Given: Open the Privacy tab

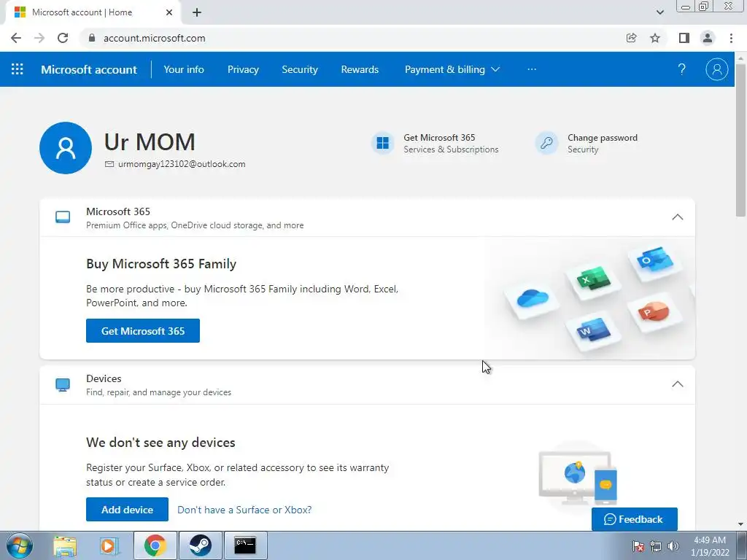Looking at the screenshot, I should click(243, 69).
